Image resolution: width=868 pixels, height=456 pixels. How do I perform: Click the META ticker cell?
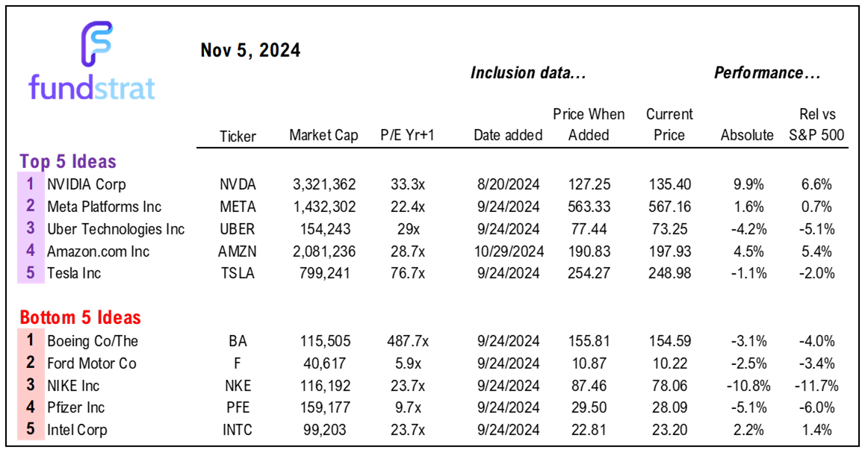point(238,207)
